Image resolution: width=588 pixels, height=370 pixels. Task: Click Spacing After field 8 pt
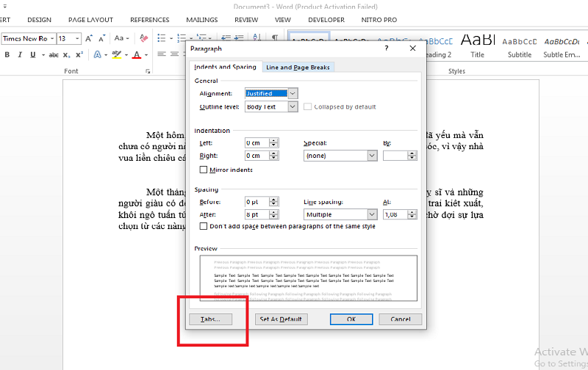pyautogui.click(x=257, y=214)
